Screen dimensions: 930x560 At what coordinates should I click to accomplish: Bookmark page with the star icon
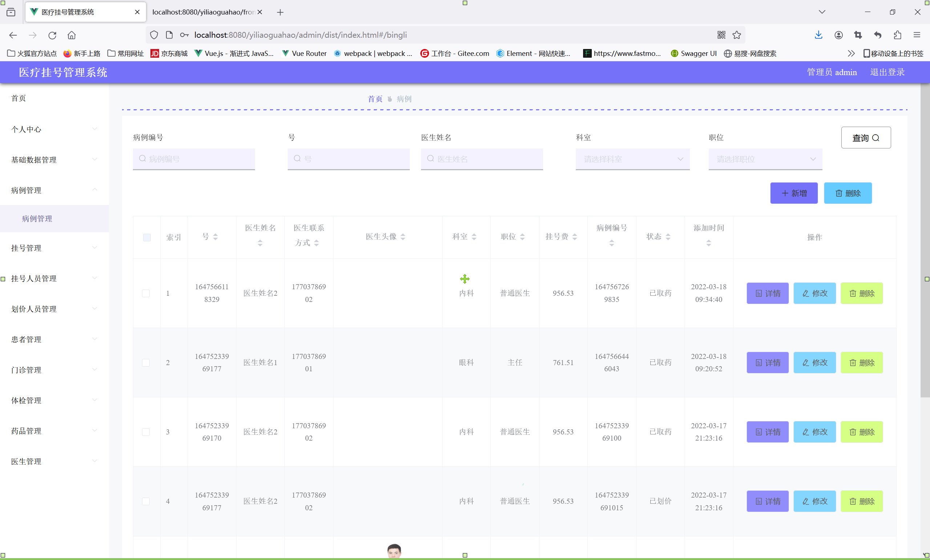[x=736, y=35]
